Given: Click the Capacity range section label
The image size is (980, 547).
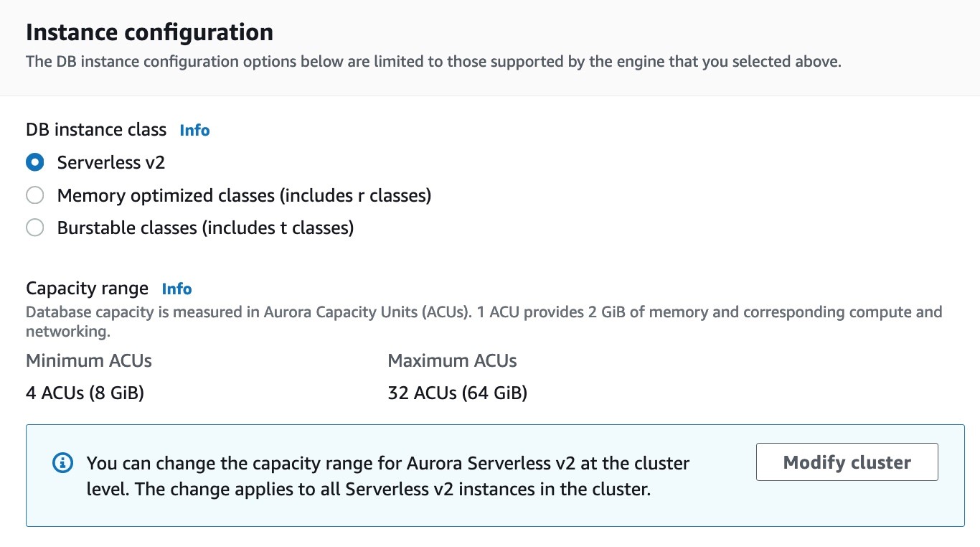Looking at the screenshot, I should pyautogui.click(x=87, y=288).
